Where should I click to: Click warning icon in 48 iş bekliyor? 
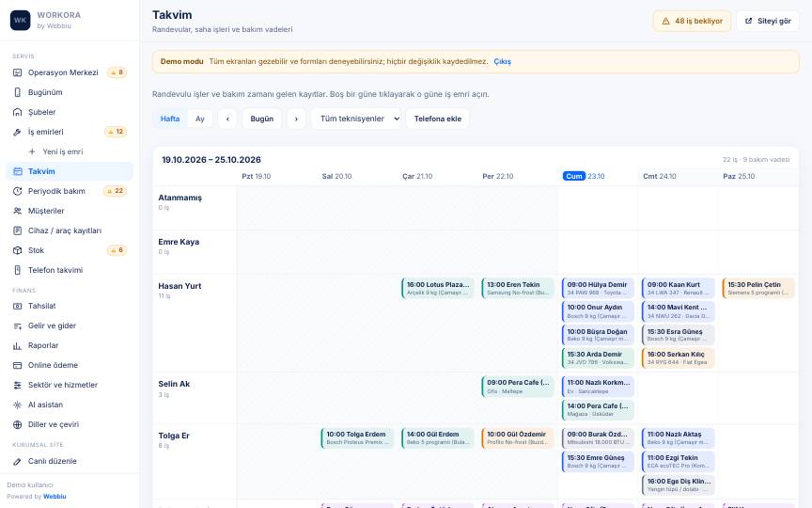point(665,22)
